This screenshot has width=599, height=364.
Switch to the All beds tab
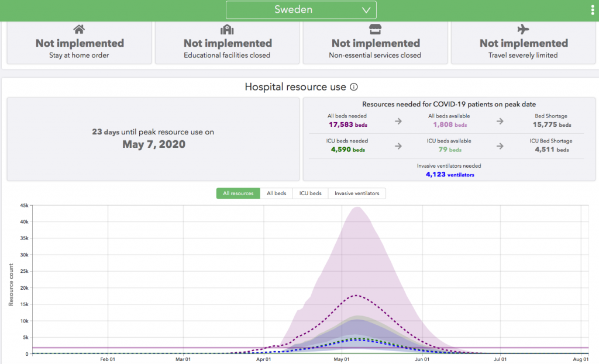pos(276,193)
